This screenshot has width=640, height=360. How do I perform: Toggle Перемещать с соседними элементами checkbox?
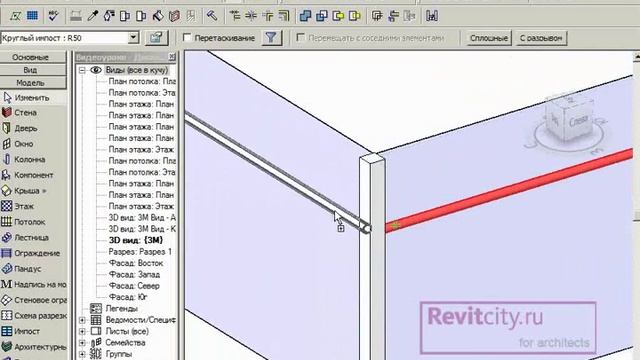click(x=300, y=38)
